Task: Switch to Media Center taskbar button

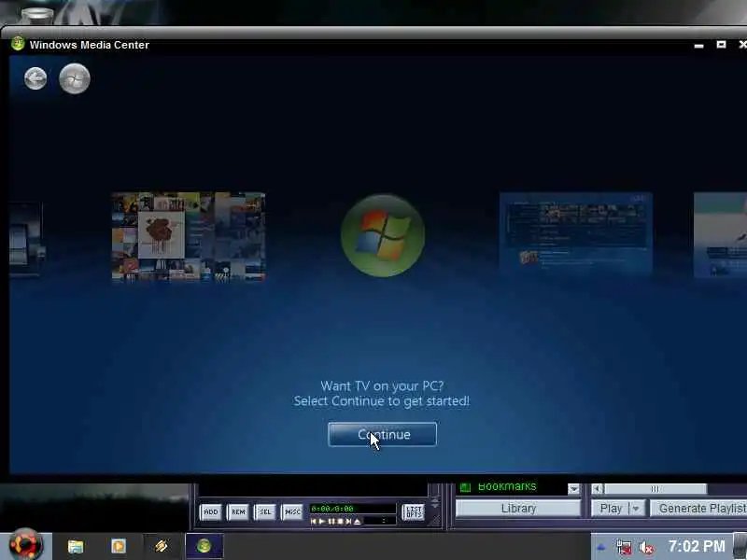Action: [204, 546]
